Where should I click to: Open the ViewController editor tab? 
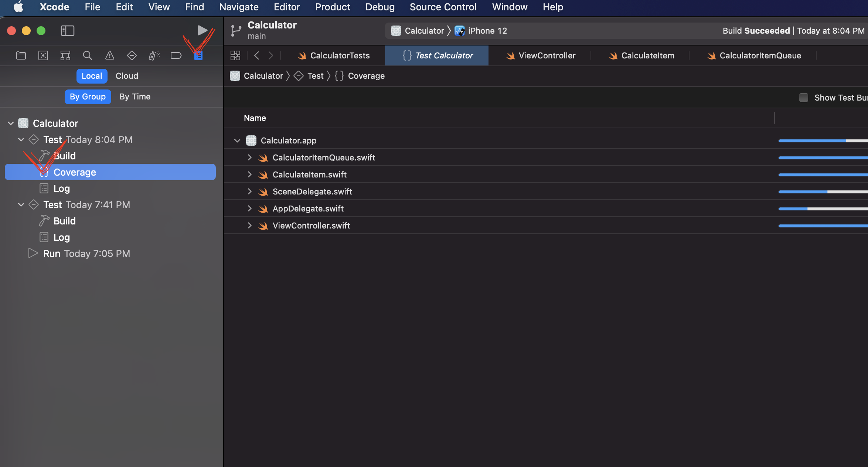[x=541, y=55]
